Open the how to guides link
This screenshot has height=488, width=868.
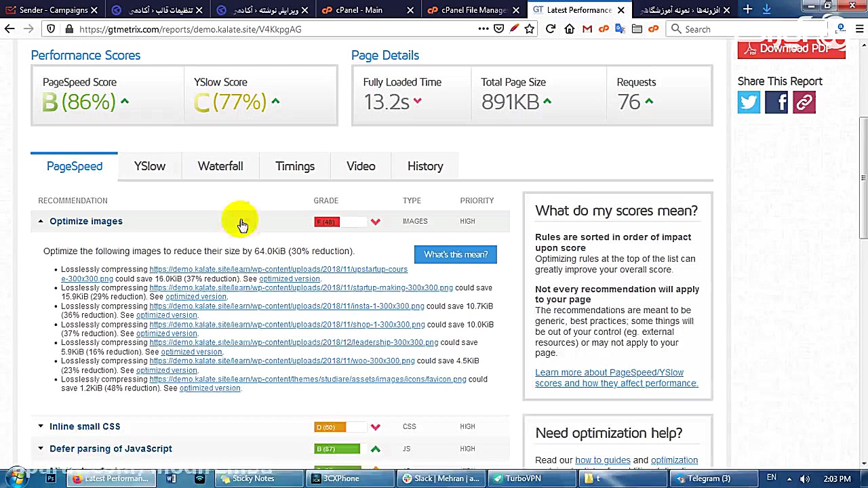tap(603, 460)
